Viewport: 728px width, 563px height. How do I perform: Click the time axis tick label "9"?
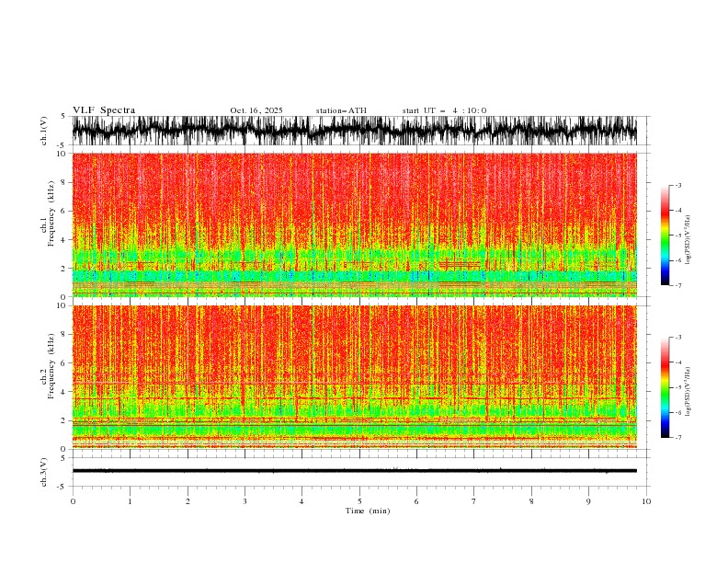coord(588,501)
